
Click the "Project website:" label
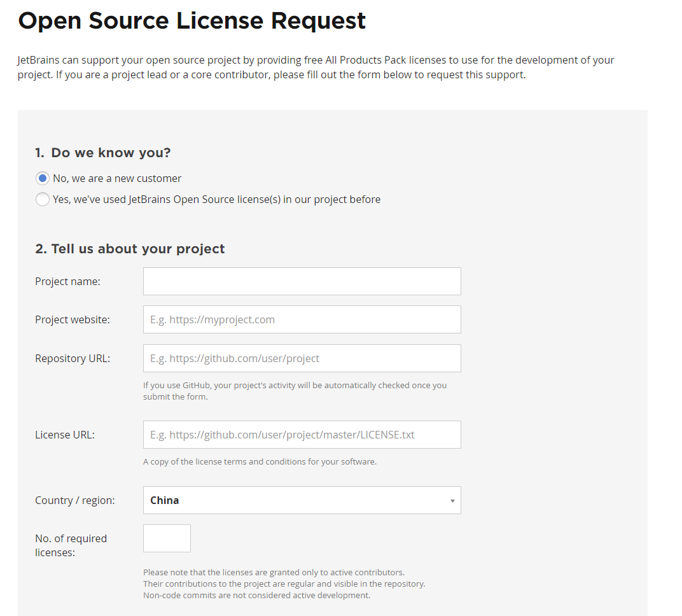[72, 319]
